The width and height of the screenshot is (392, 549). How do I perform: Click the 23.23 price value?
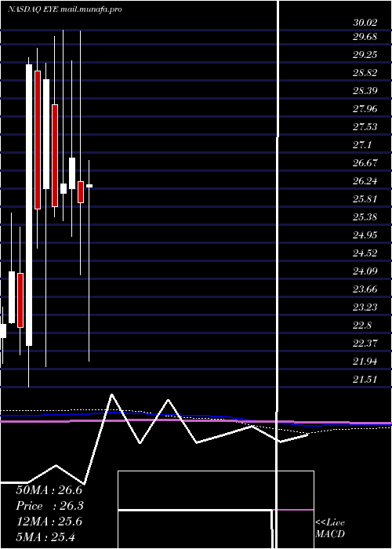pyautogui.click(x=365, y=307)
